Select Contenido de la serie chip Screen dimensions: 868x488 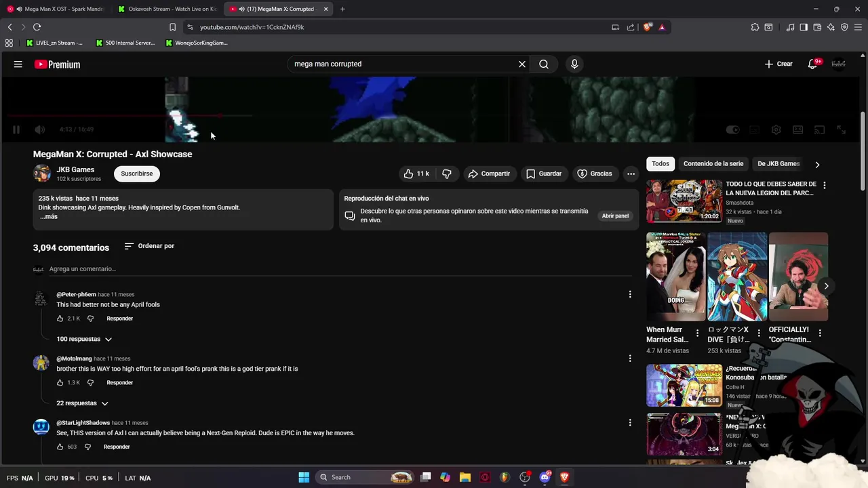[713, 164]
